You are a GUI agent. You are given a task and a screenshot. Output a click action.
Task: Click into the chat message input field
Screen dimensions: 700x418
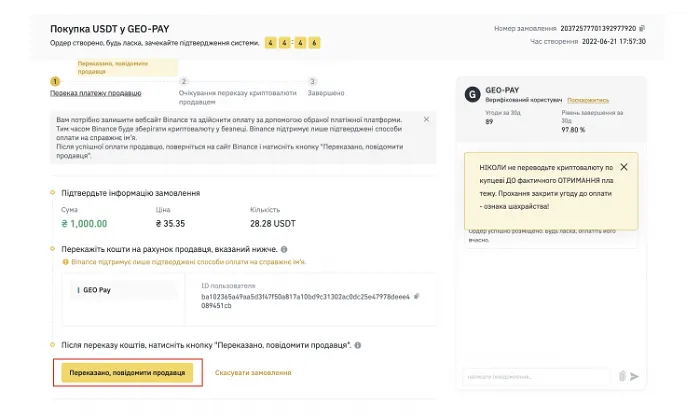tap(537, 376)
